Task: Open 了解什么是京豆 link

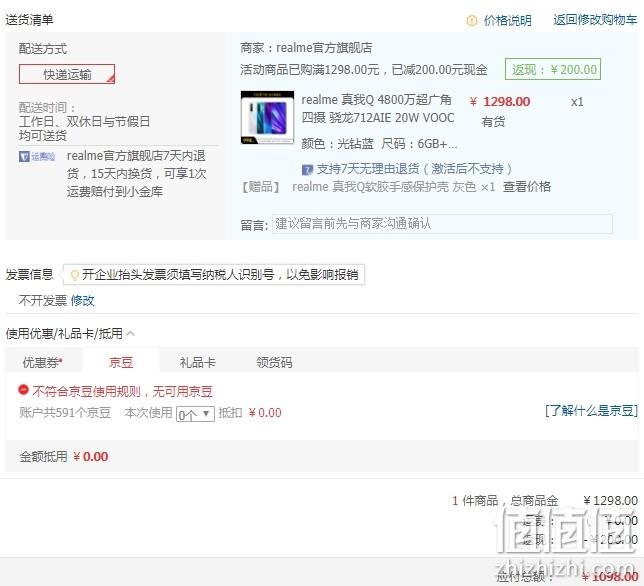Action: (591, 410)
